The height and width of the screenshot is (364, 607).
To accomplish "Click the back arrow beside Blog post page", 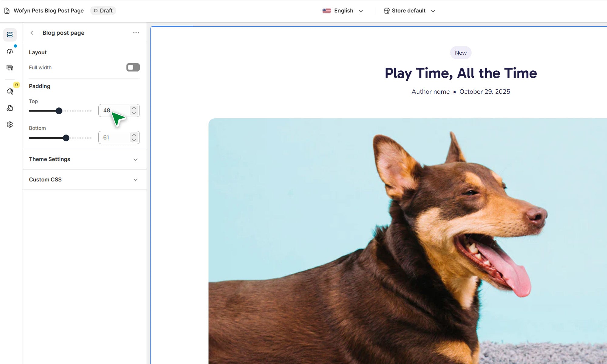I will click(32, 33).
